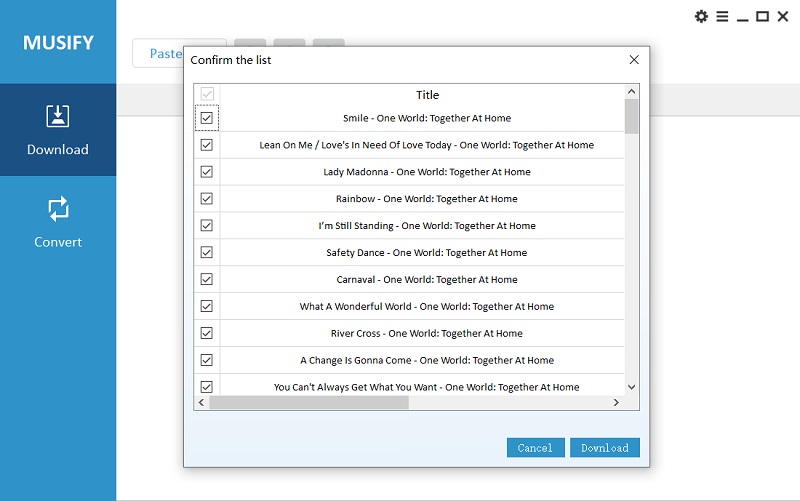Screen dimensions: 800x501
Task: Select 'Rainbow - One World: Together At Home'
Action: 427,199
